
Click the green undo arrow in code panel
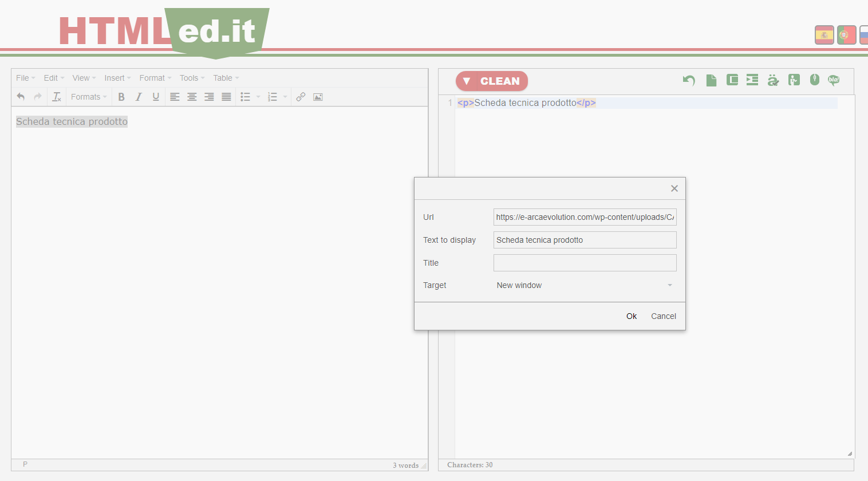689,80
